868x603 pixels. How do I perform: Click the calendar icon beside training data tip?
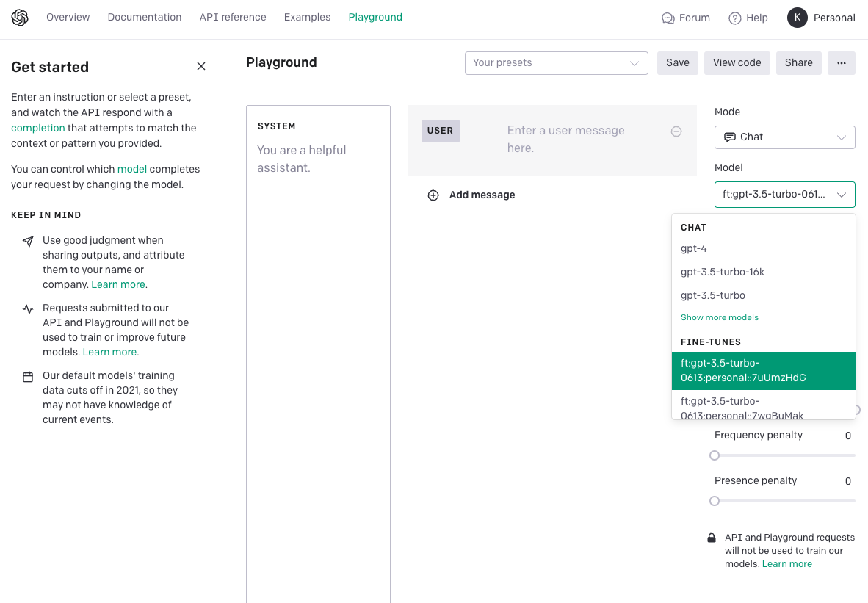(x=28, y=377)
